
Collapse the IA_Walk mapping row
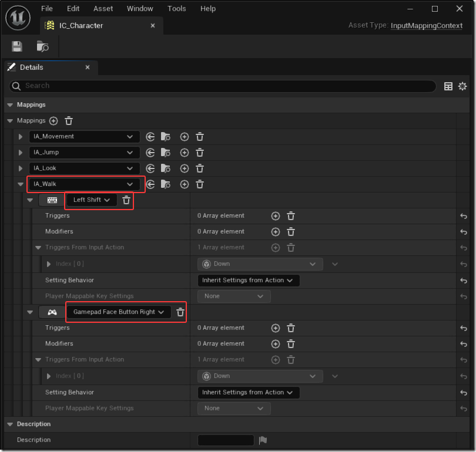(21, 184)
